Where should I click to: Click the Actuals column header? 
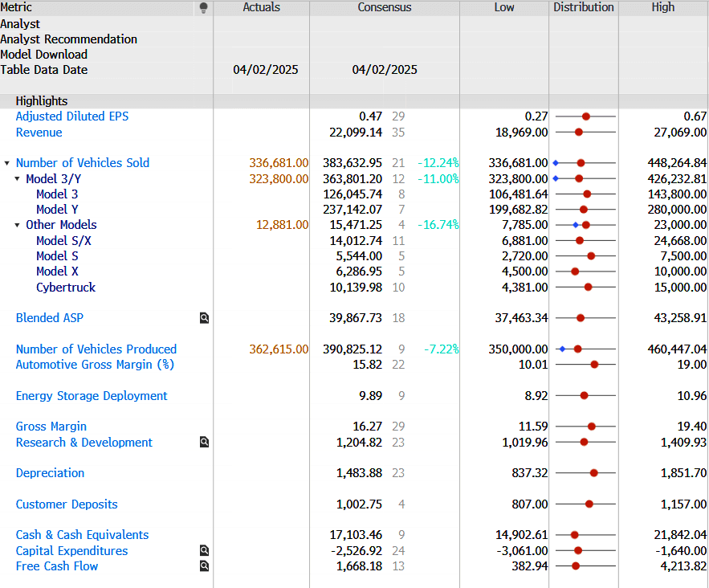click(x=261, y=8)
